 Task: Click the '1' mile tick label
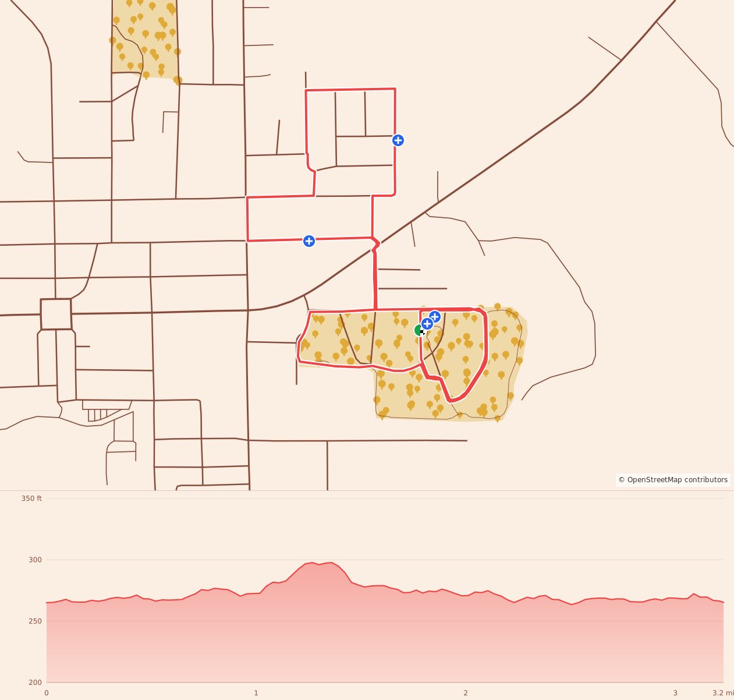tap(256, 693)
